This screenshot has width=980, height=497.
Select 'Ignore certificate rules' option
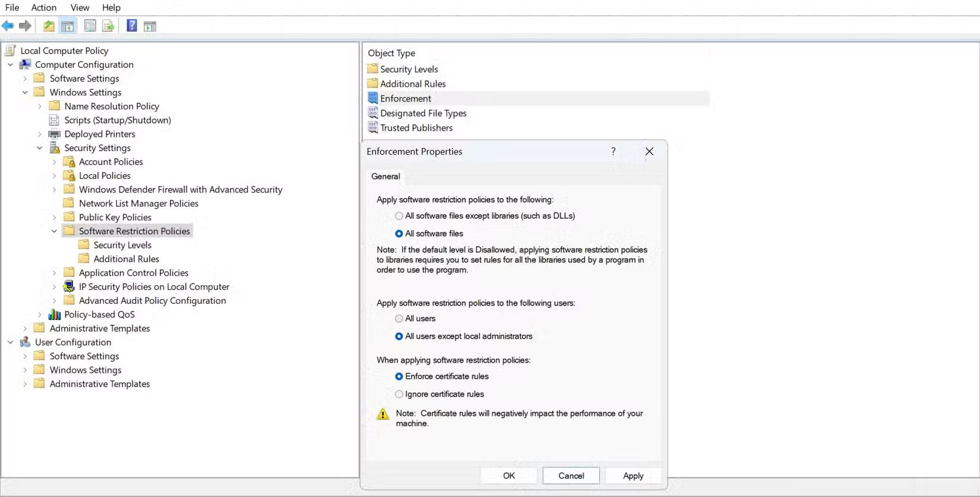pos(399,394)
